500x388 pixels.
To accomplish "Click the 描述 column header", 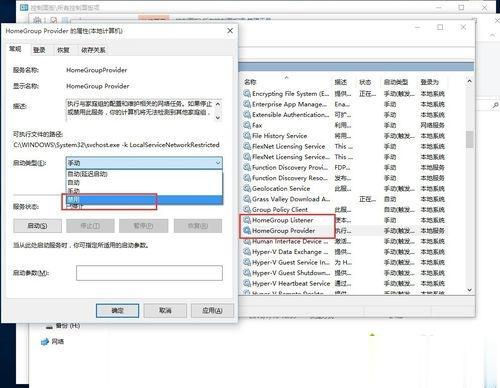I will pos(341,82).
